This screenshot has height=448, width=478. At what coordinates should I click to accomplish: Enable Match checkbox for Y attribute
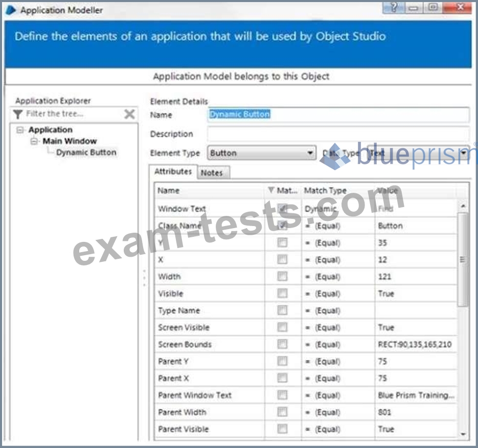click(282, 243)
